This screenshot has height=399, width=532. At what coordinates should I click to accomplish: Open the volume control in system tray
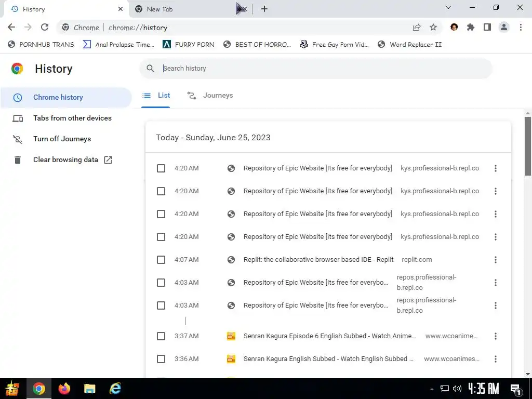tap(457, 389)
